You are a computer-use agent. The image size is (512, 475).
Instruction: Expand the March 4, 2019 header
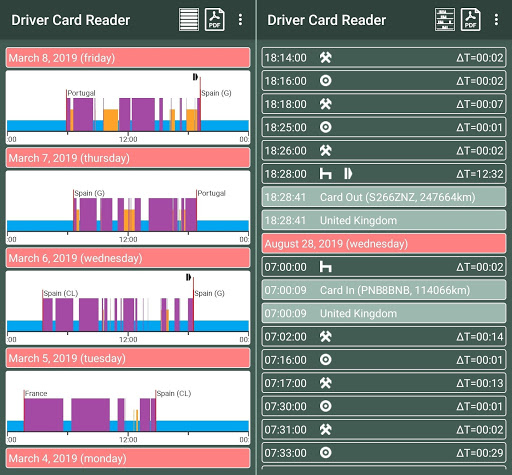pos(128,458)
